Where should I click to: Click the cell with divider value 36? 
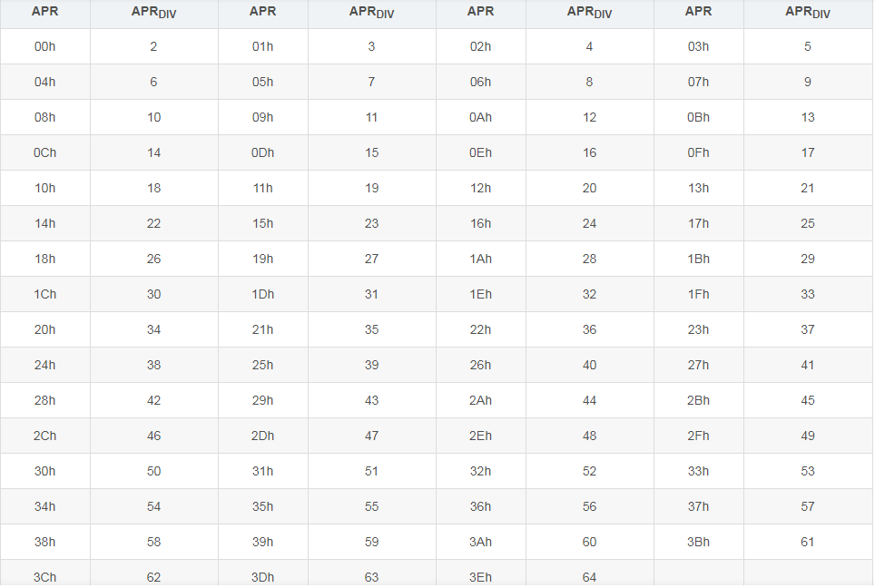click(589, 329)
